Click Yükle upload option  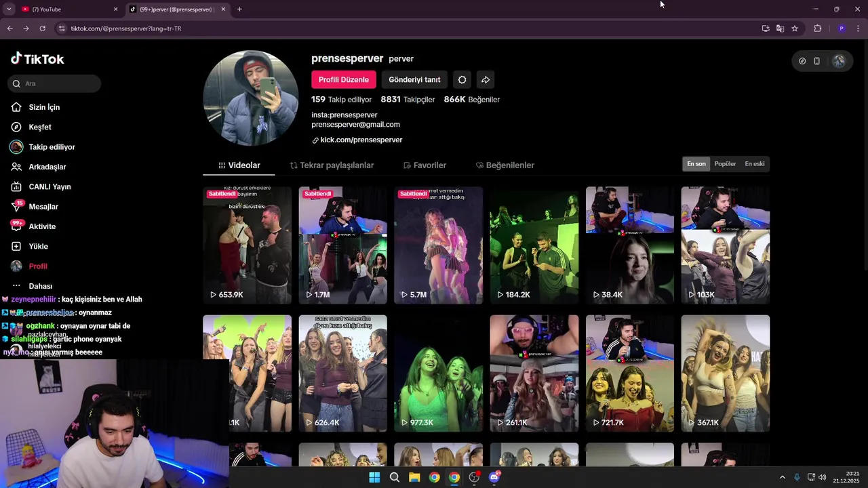38,246
